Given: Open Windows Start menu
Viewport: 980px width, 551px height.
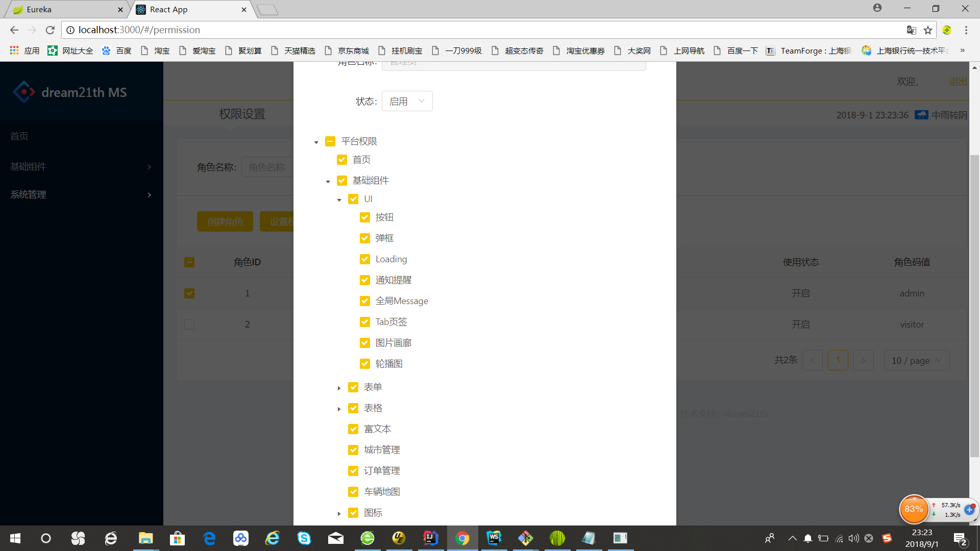Looking at the screenshot, I should click(x=15, y=538).
